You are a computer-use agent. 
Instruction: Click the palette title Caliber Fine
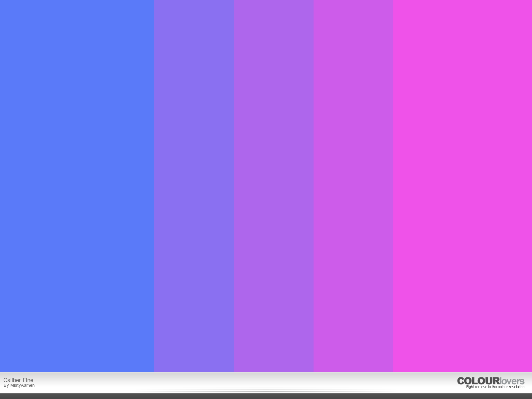click(x=18, y=380)
